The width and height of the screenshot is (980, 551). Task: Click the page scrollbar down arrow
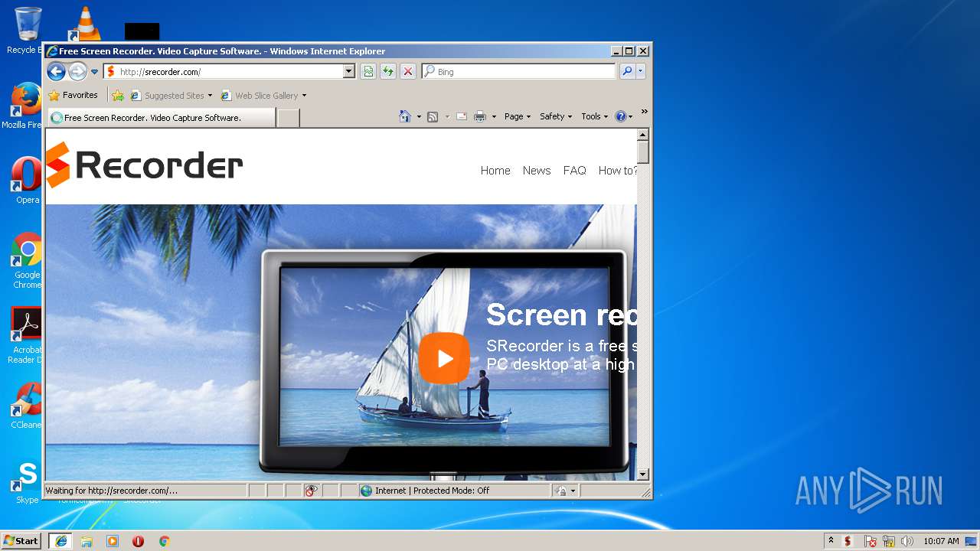point(643,474)
